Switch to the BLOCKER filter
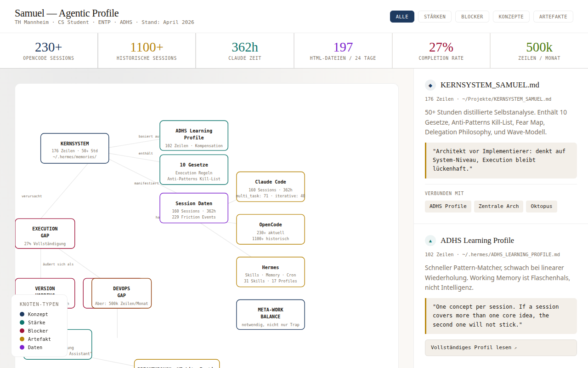The height and width of the screenshot is (368, 588). (472, 17)
